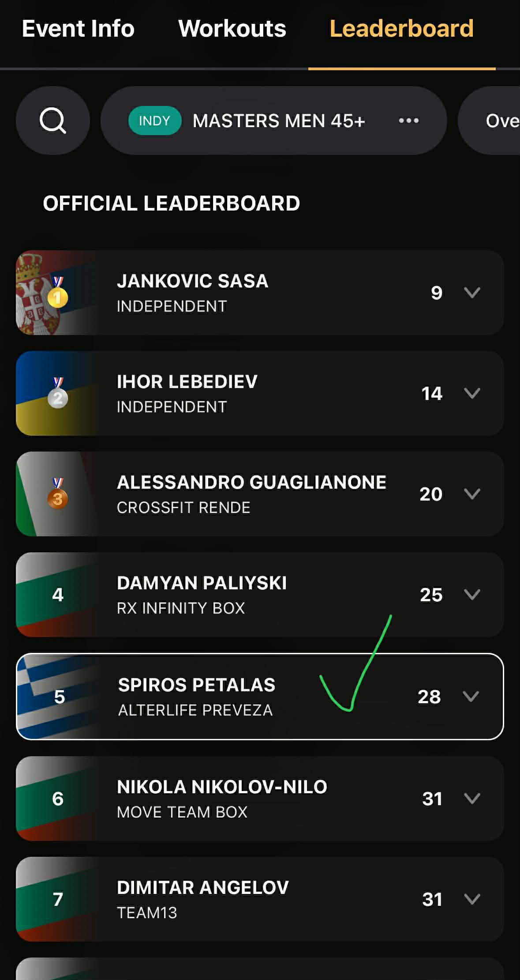Tap the three-dots division options icon
Viewport: 520px width, 980px height.
[408, 121]
